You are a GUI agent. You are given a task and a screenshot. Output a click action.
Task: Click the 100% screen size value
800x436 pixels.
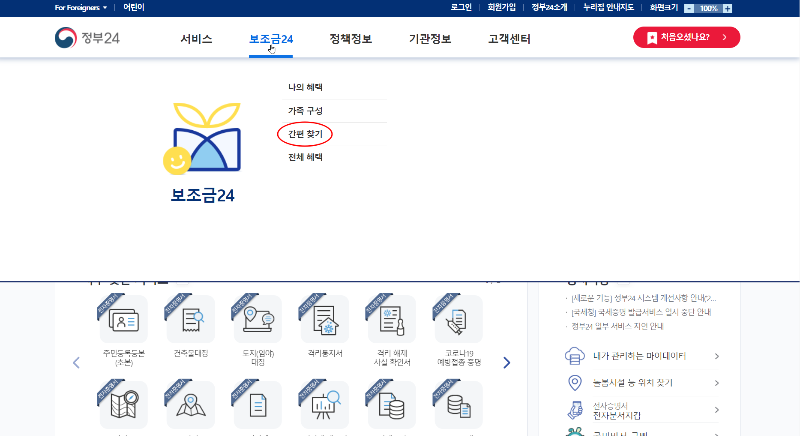point(708,8)
